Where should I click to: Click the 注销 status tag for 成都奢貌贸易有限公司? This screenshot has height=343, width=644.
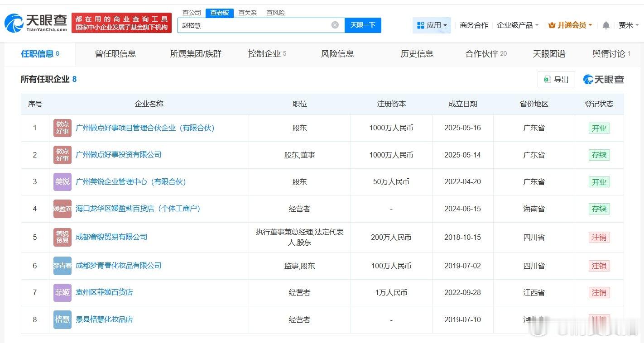click(x=599, y=237)
